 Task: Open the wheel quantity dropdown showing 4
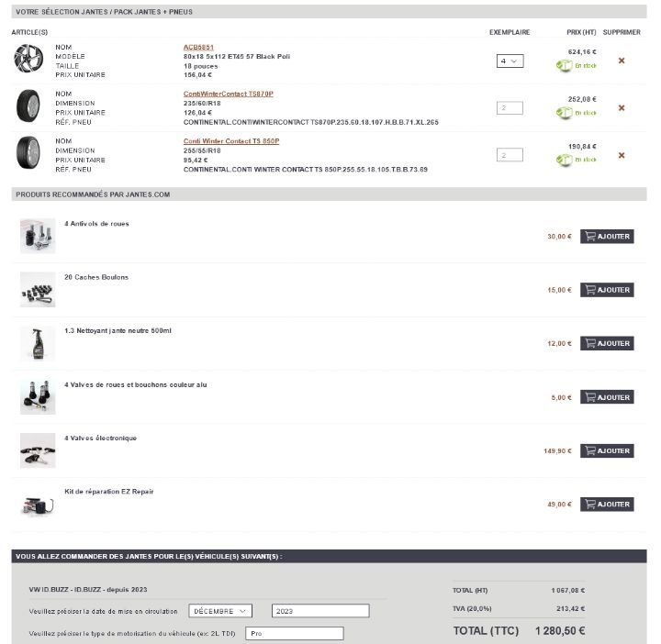510,61
